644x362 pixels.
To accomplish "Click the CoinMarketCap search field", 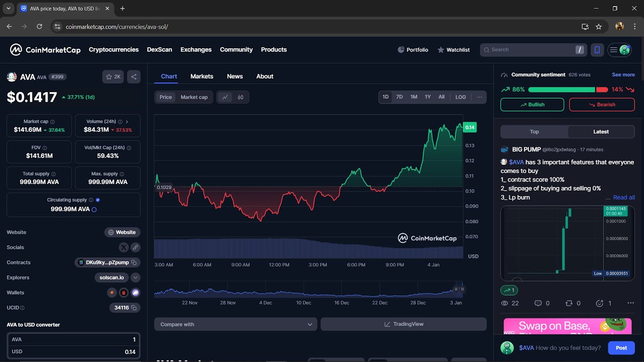I will pos(533,50).
